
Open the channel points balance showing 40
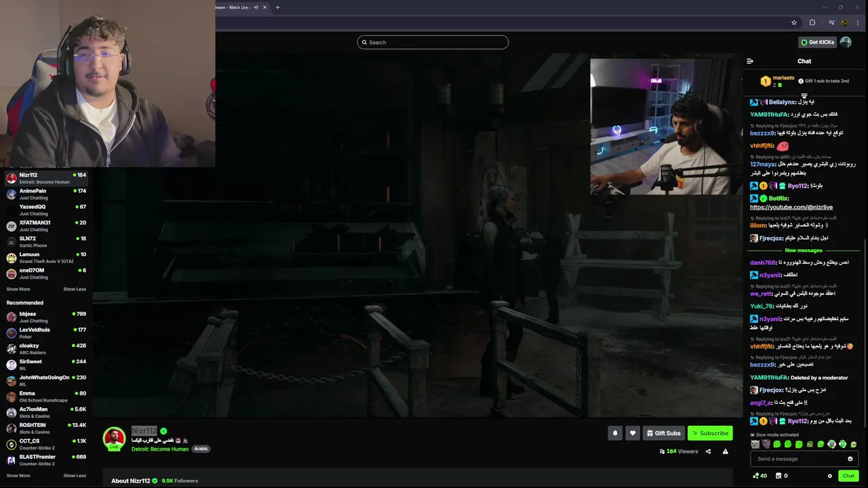click(759, 476)
